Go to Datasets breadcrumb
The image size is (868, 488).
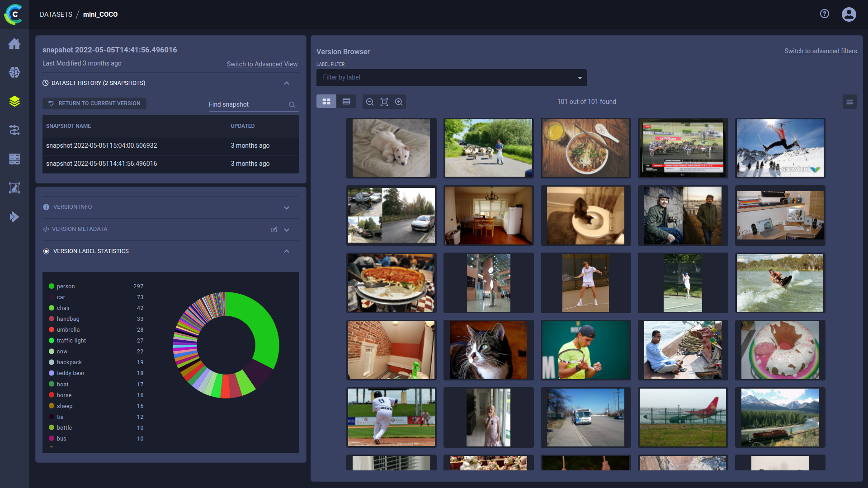56,14
